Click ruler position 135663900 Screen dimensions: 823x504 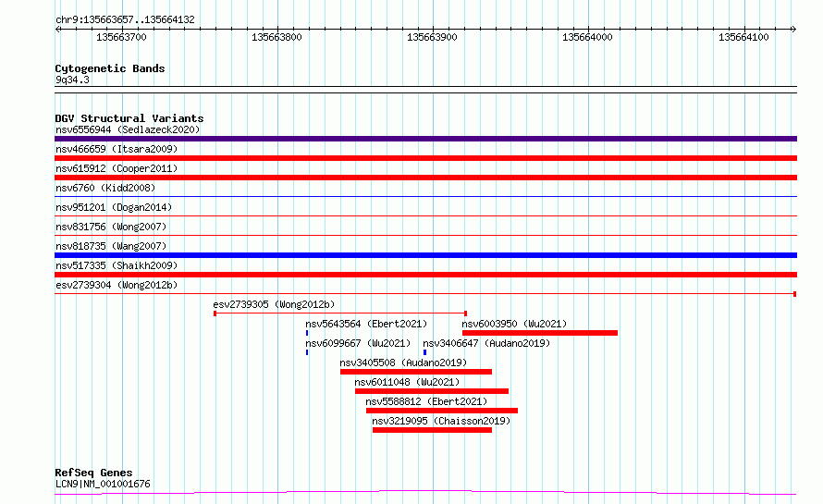pos(433,37)
